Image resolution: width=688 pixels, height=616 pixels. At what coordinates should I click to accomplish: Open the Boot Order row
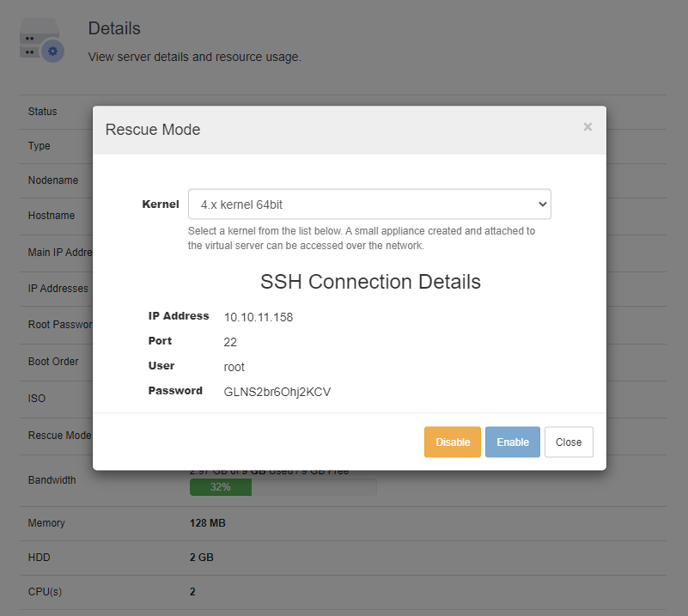tap(53, 362)
